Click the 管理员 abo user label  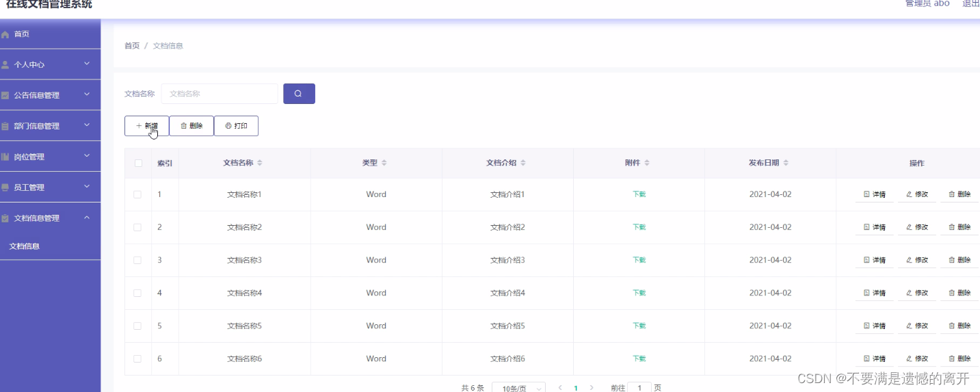tap(927, 3)
